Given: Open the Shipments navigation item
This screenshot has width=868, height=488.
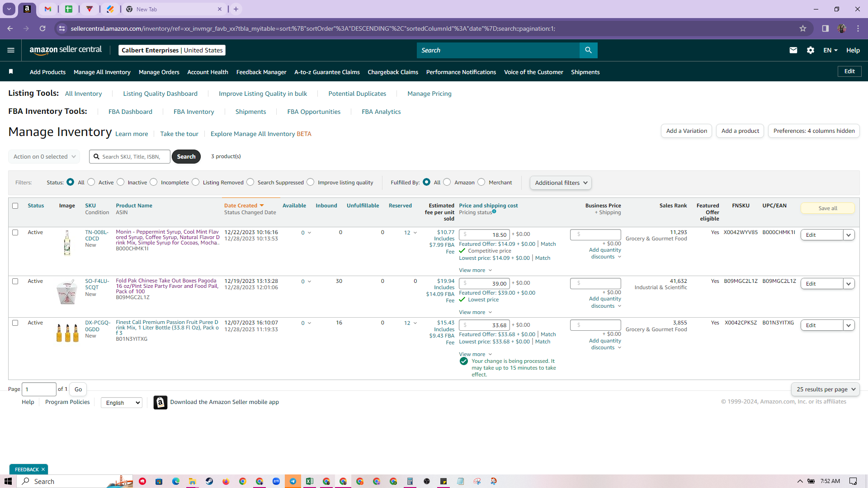Looking at the screenshot, I should (x=585, y=72).
